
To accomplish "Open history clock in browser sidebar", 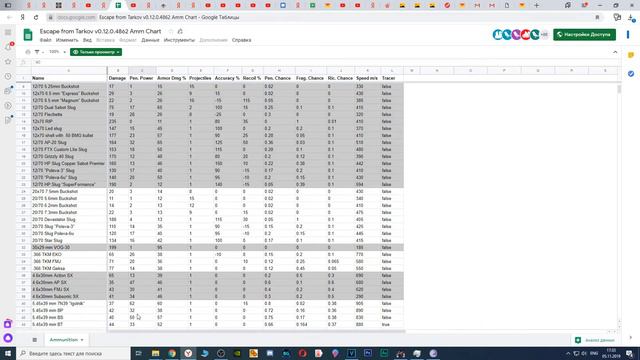I will click(x=8, y=76).
